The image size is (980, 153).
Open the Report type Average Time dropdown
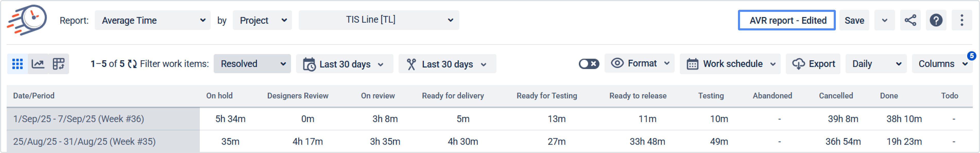point(152,20)
